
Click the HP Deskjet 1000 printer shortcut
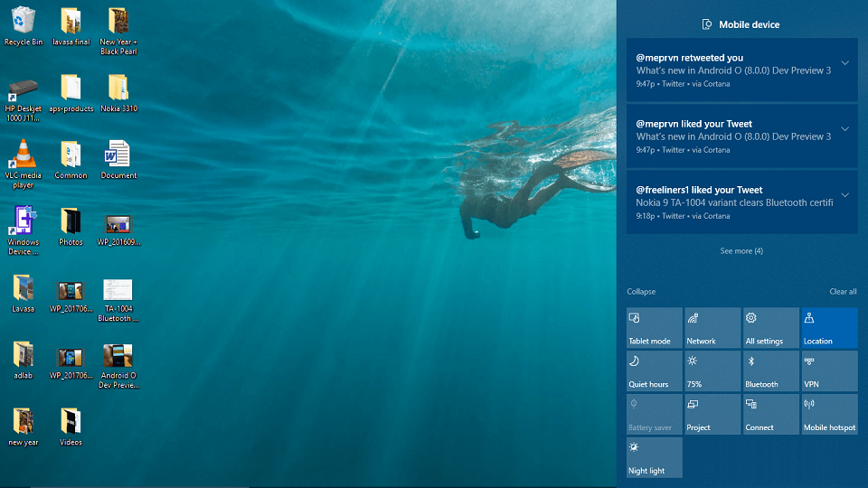(x=24, y=100)
